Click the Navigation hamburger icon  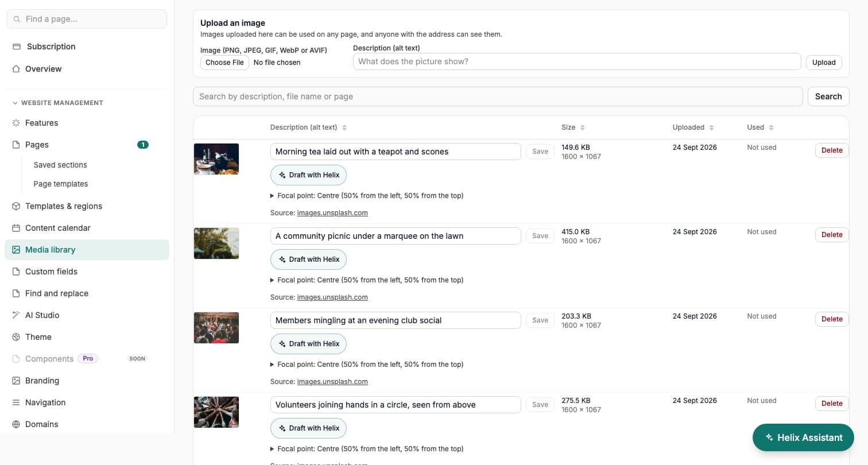(x=16, y=402)
